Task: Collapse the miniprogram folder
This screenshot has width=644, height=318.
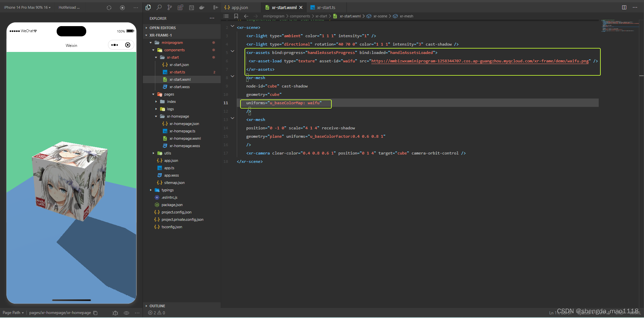Action: [151, 43]
